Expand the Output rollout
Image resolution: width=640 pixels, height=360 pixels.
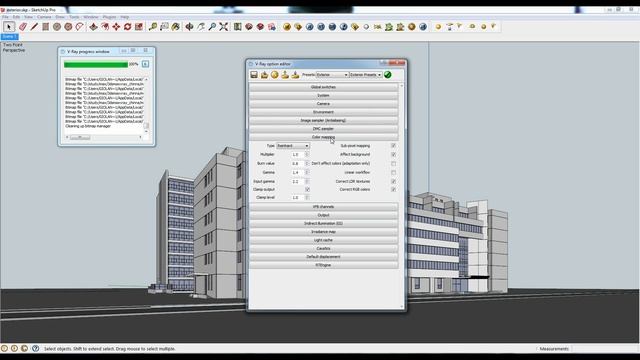click(323, 215)
